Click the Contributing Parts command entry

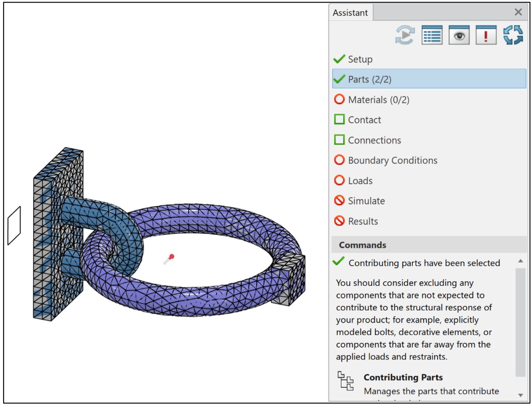tap(403, 377)
